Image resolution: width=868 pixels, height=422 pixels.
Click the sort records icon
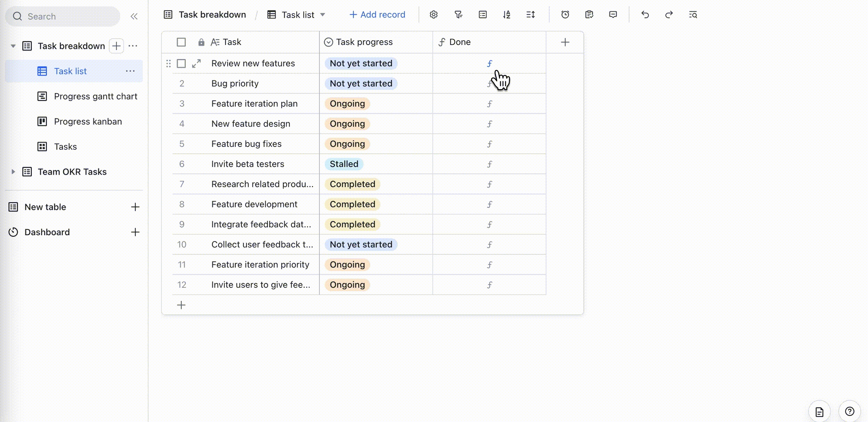(x=507, y=15)
